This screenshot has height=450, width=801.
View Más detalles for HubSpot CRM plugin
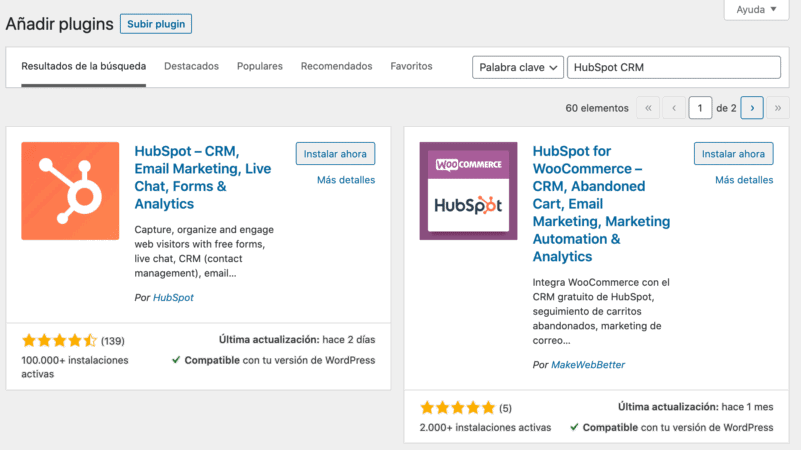[x=346, y=180]
